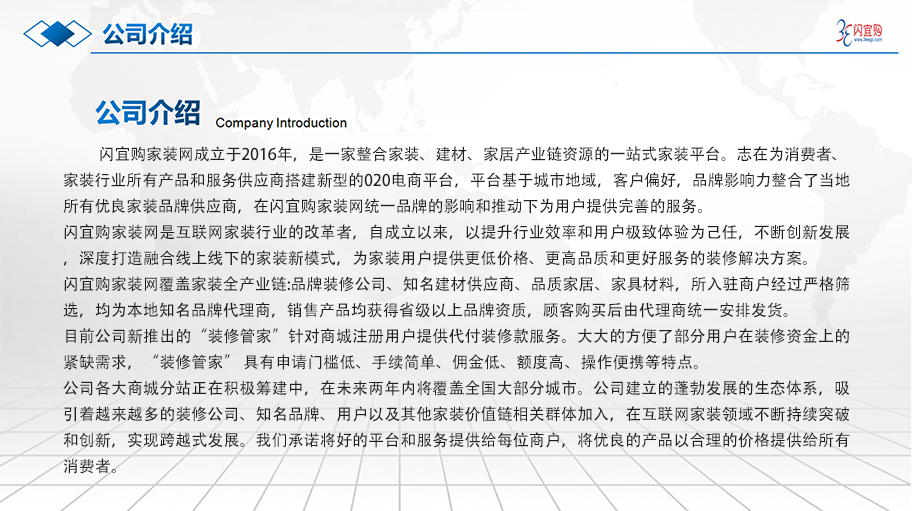The width and height of the screenshot is (912, 511).
Task: Click the line starting 深度打造融合线上线下
Action: coord(437,259)
